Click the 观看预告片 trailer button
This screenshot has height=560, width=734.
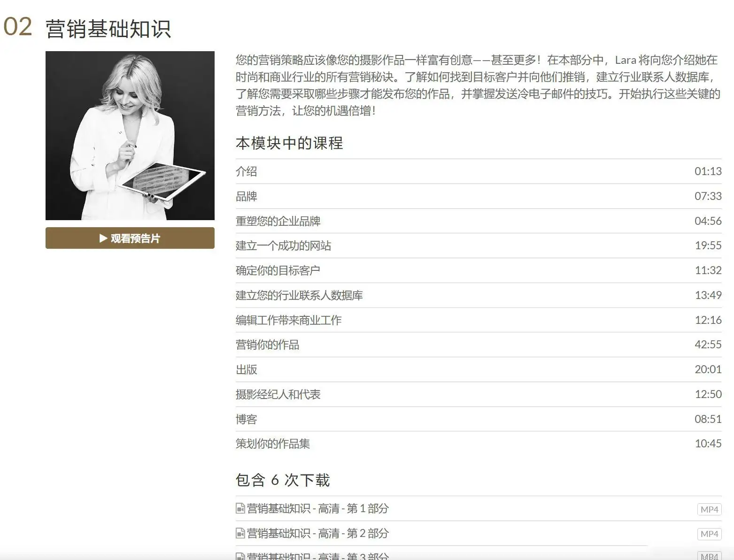[130, 238]
